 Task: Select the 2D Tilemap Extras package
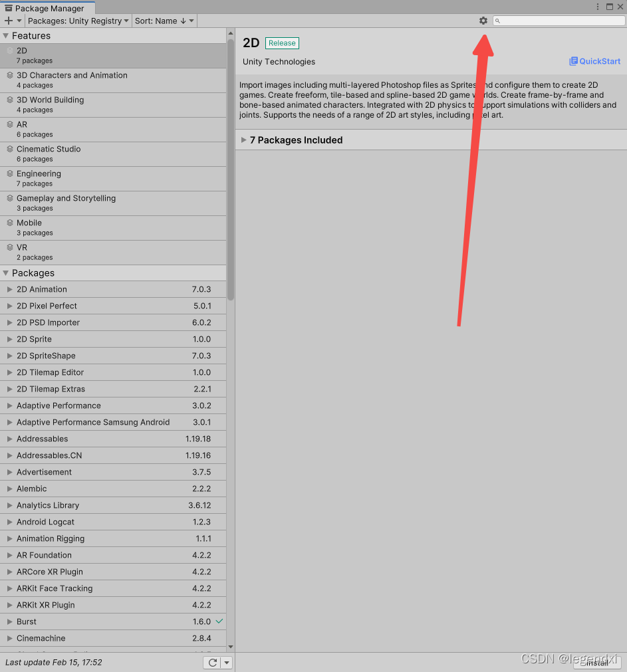click(113, 389)
